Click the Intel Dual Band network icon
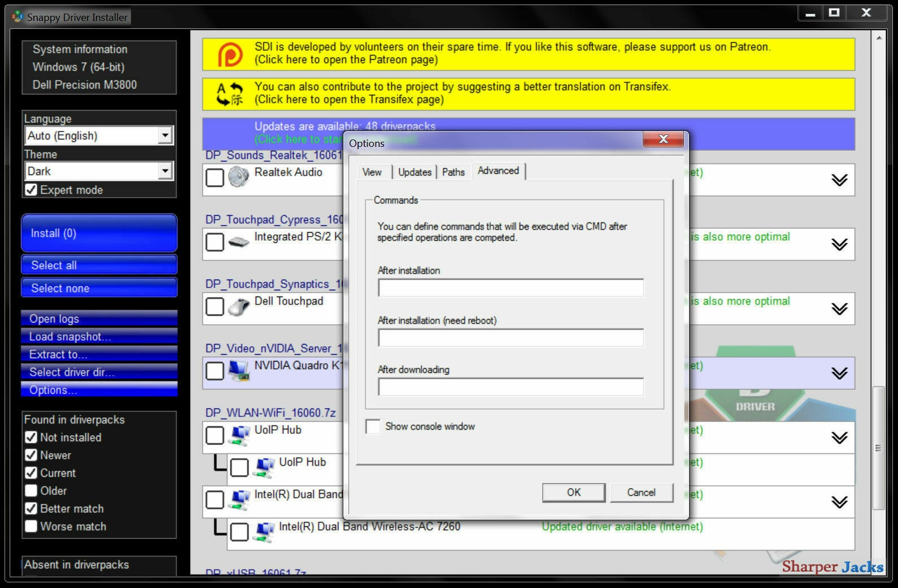The height and width of the screenshot is (588, 898). (x=239, y=499)
